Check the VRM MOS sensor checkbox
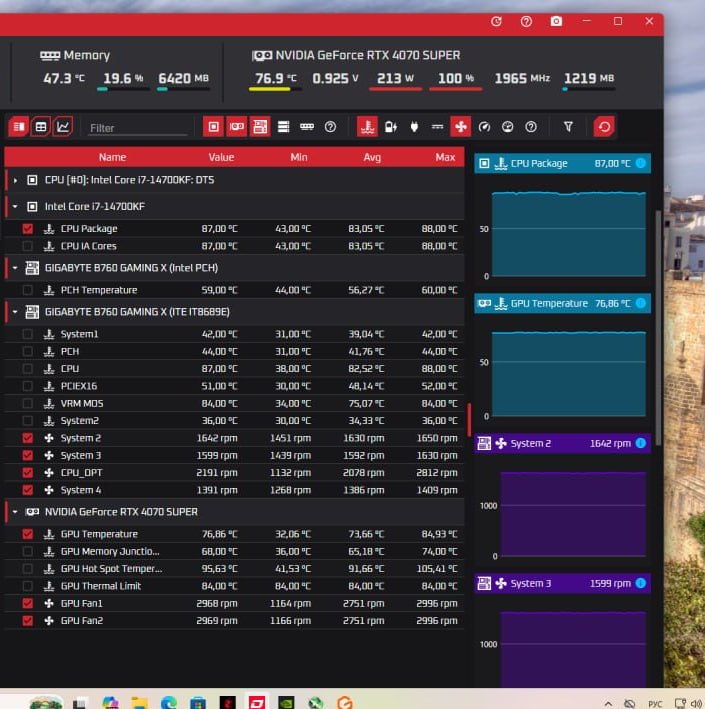 28,403
